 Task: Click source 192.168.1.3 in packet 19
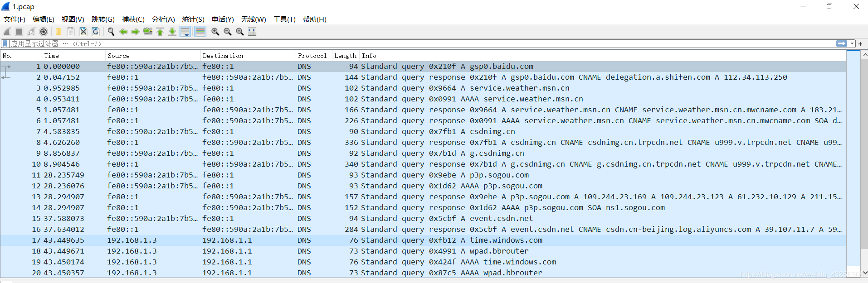tap(132, 262)
